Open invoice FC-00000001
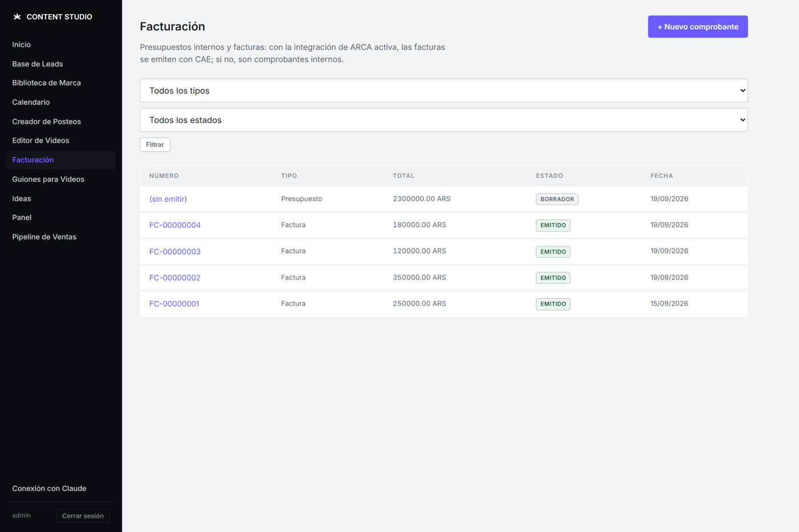This screenshot has height=532, width=799. point(174,304)
